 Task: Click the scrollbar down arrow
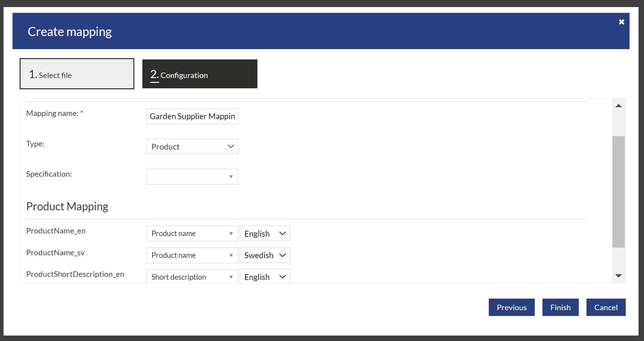(x=619, y=276)
